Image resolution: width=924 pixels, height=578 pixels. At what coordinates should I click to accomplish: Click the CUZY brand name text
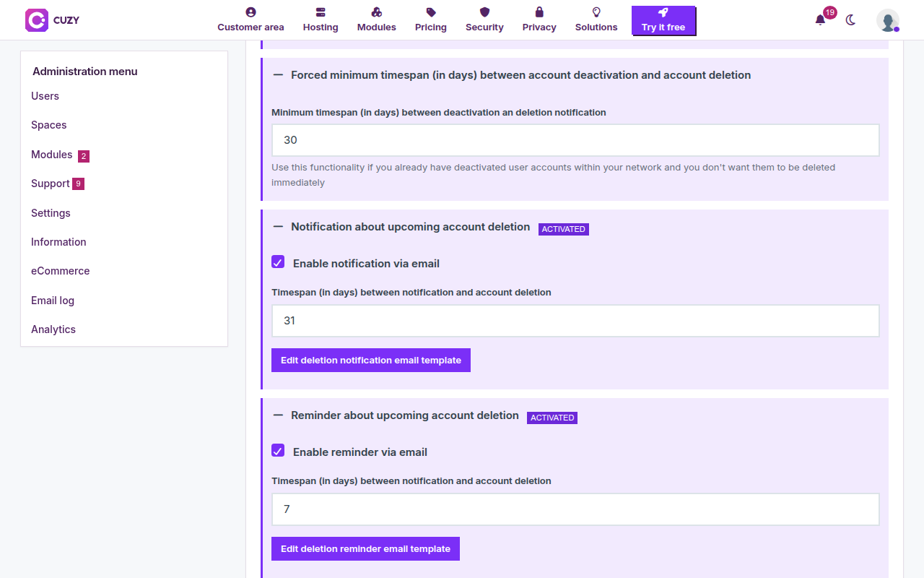pos(66,20)
